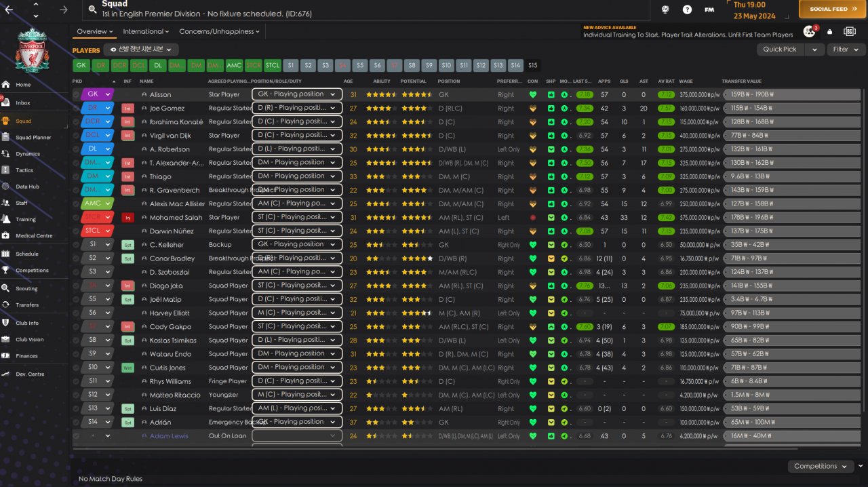Tick the selection checkbox beside Alisson
Image resolution: width=868 pixels, height=487 pixels.
(76, 95)
